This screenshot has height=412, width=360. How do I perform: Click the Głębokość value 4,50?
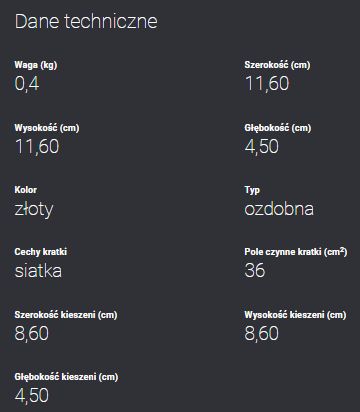(262, 146)
